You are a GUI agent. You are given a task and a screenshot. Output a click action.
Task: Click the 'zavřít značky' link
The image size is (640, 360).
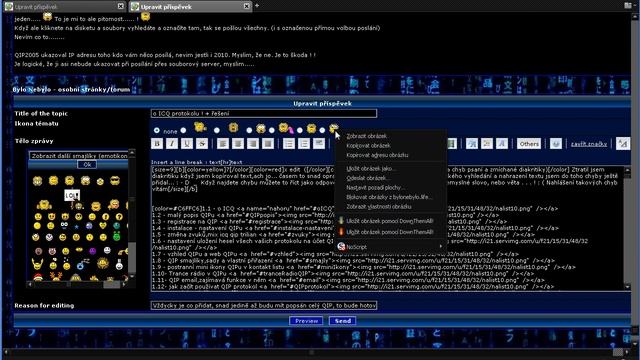click(x=589, y=144)
